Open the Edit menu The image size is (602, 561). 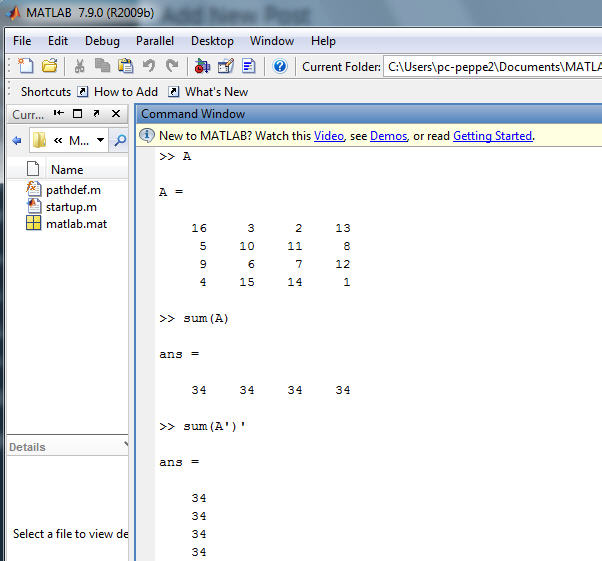[58, 41]
